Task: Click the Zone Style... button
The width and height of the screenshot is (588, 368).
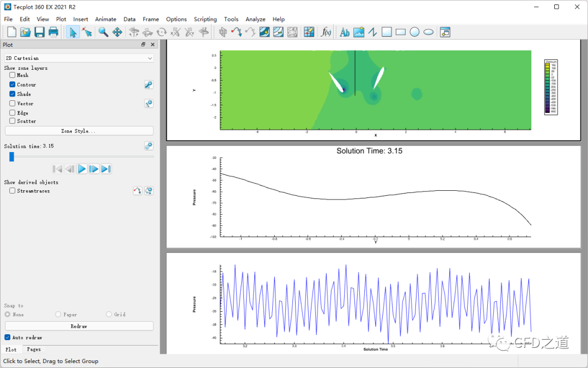Action: [79, 131]
